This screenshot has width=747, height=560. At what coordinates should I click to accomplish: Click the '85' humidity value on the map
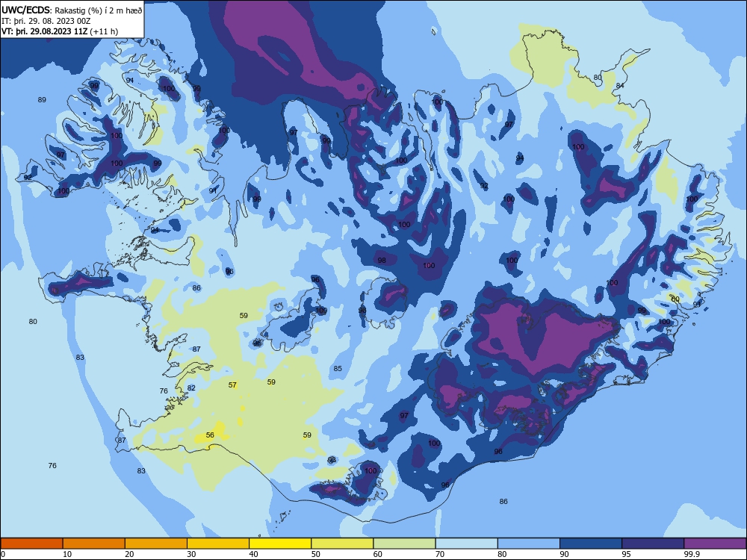point(338,368)
